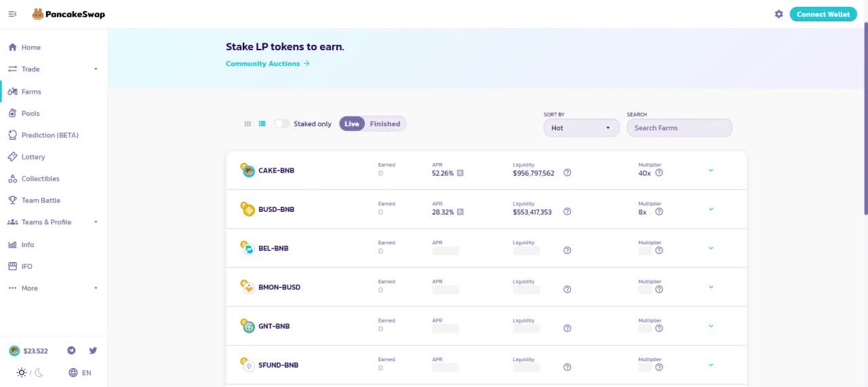Expand the BMON-BUSD farm row

click(711, 287)
